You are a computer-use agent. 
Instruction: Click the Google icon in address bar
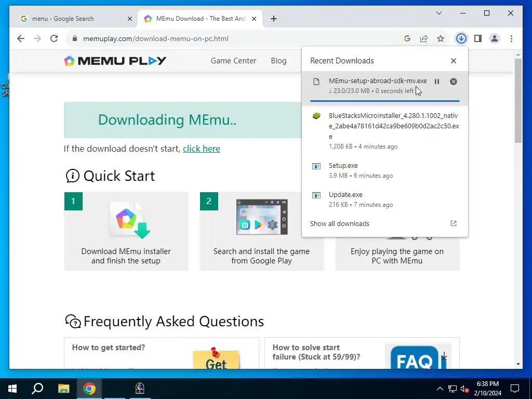(407, 38)
